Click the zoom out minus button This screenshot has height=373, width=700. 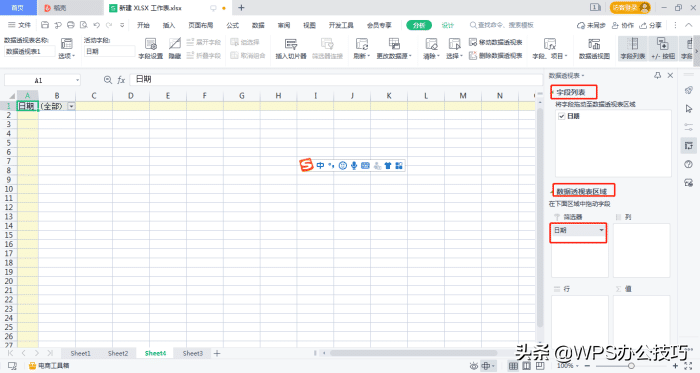[x=587, y=366]
